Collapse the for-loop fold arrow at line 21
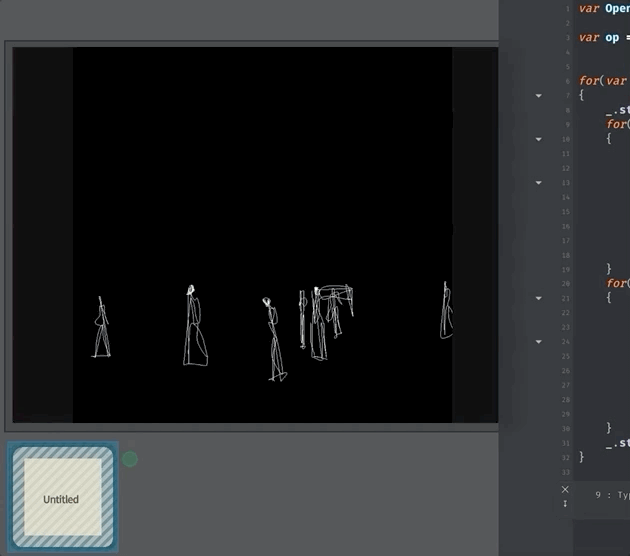 click(539, 298)
